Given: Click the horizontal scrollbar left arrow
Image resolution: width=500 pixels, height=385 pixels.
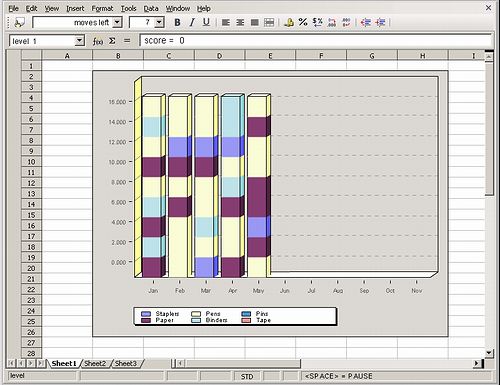Looking at the screenshot, I should click(x=180, y=363).
